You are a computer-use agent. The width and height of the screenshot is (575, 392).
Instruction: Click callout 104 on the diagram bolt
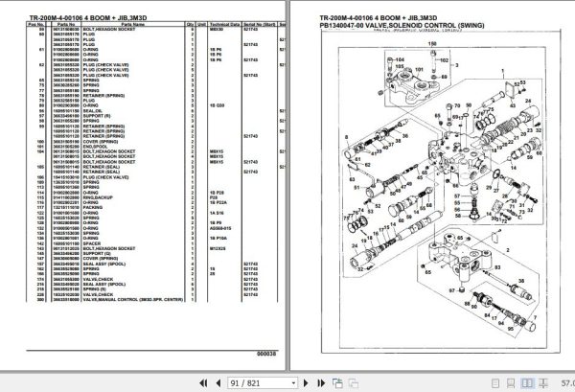pos(400,59)
